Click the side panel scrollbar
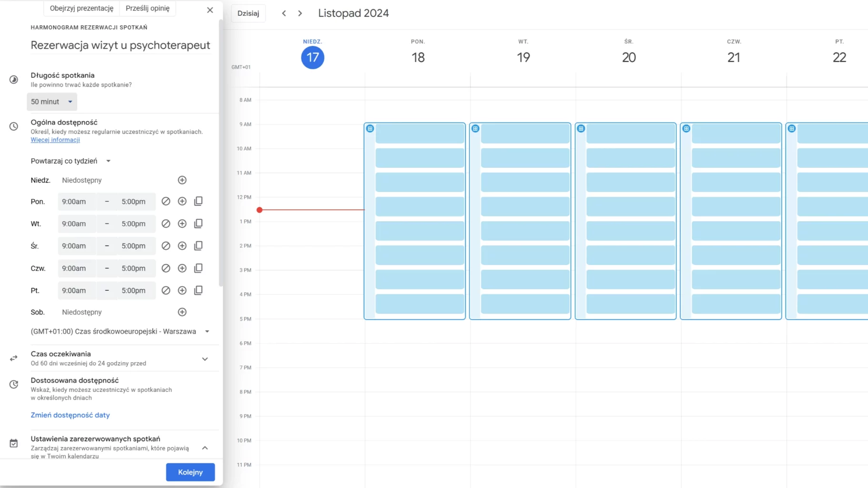This screenshot has width=868, height=488. tap(220, 152)
